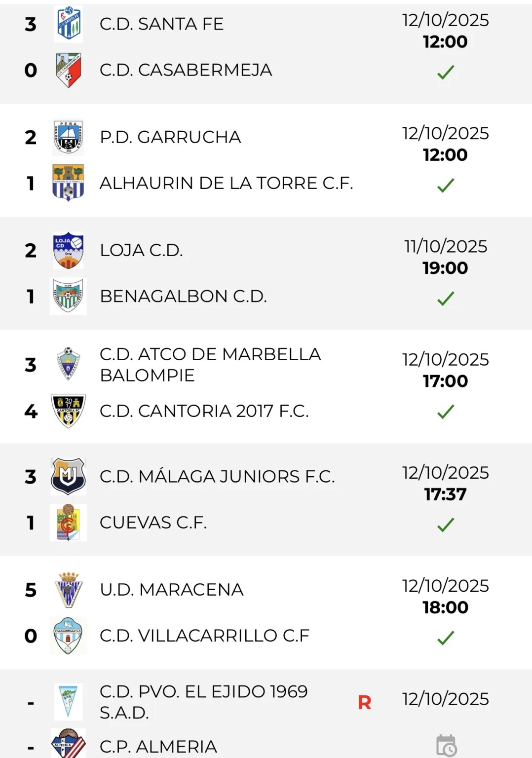Screen dimensions: 532x758
Task: Click the BENAGALBON C.D. team name
Action: 183,296
